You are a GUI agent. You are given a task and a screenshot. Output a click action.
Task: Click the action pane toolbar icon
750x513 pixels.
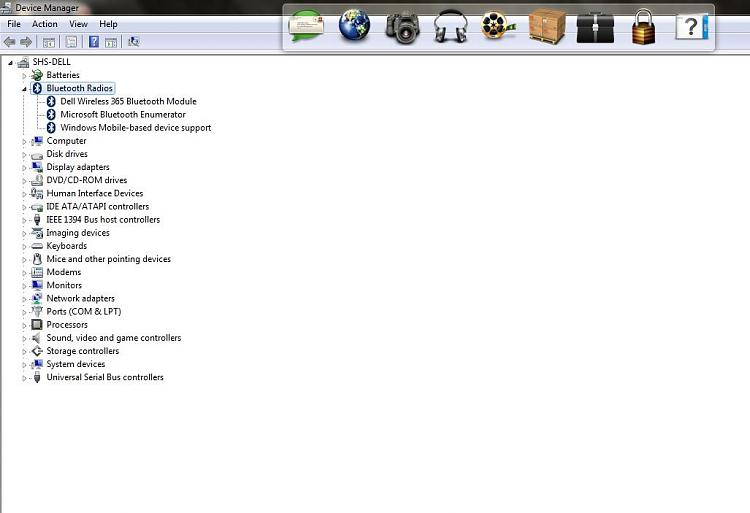(111, 42)
